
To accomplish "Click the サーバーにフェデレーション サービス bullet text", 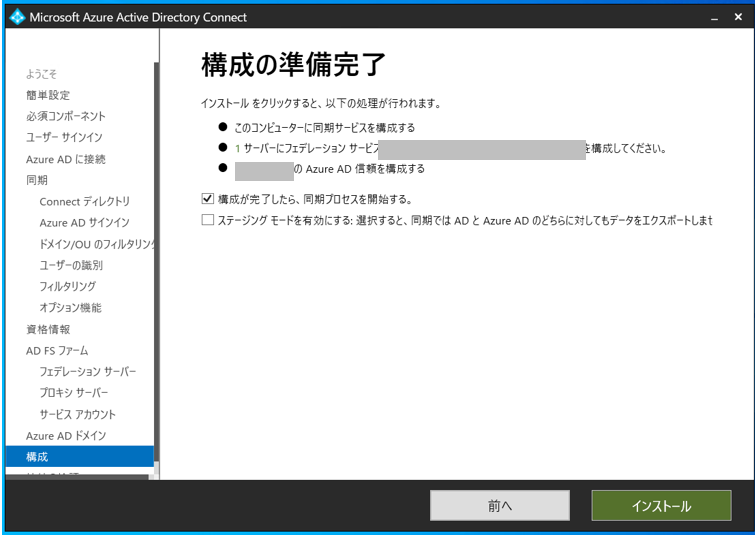I will (x=311, y=148).
